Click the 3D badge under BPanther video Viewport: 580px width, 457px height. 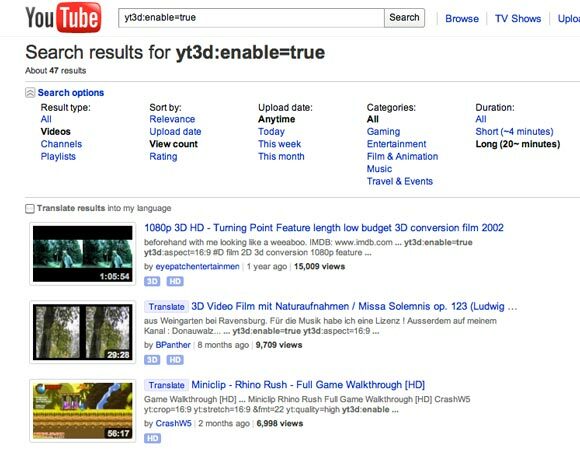152,360
